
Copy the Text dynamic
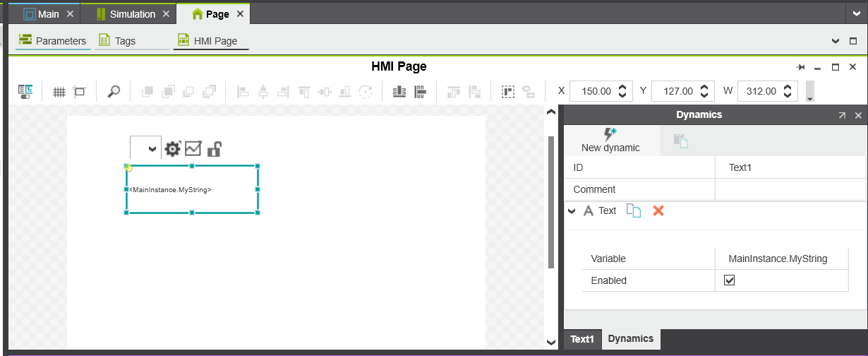click(634, 210)
